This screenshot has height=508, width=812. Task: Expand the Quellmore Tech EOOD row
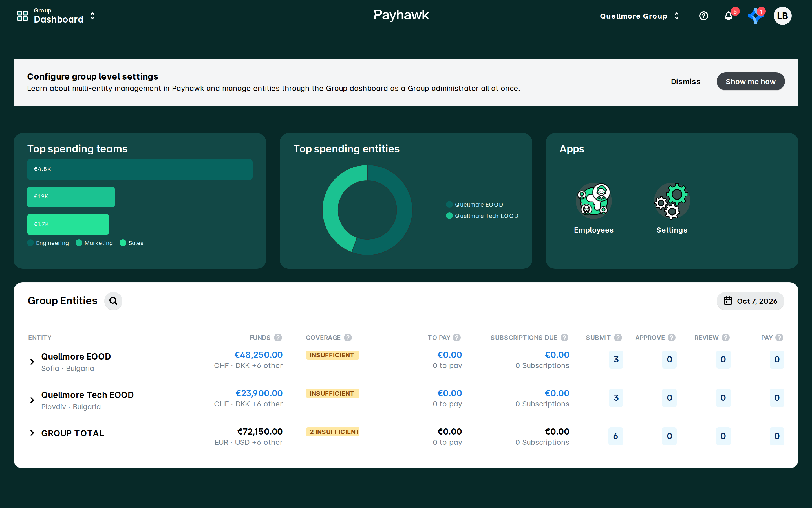(32, 400)
